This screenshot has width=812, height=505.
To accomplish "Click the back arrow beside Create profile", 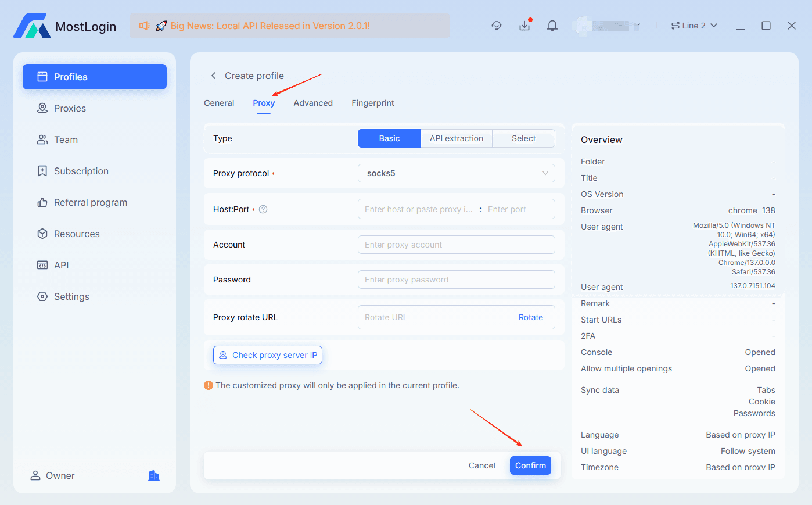I will [x=213, y=76].
